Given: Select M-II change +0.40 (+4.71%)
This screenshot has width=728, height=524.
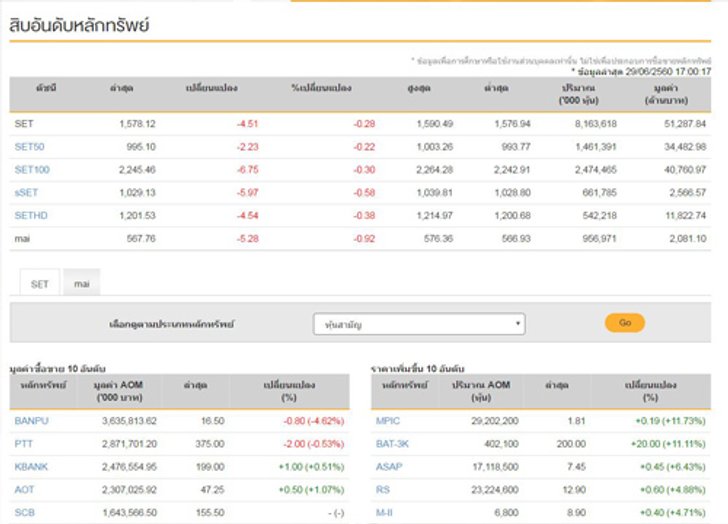Looking at the screenshot, I should (x=673, y=512).
